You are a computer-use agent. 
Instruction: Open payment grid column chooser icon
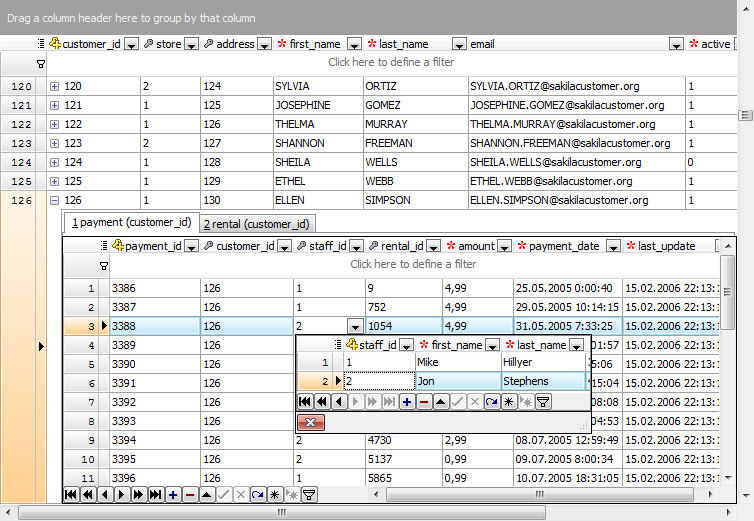coord(104,246)
